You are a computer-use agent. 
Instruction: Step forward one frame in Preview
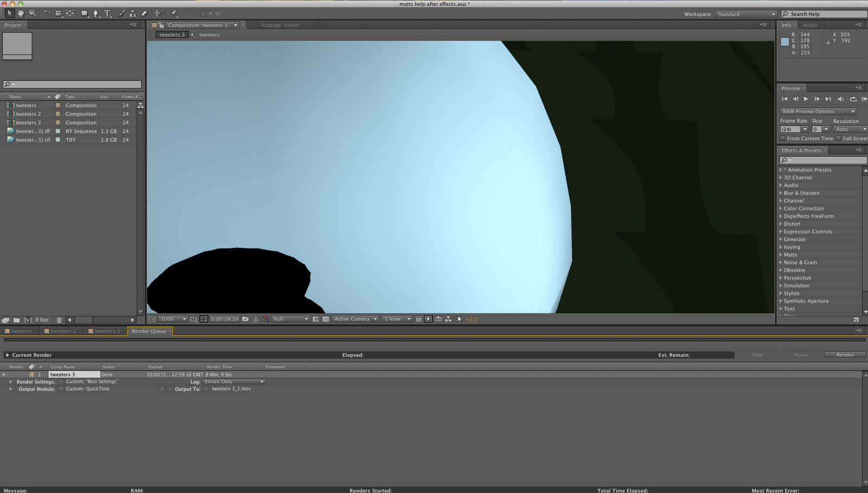[x=817, y=99]
